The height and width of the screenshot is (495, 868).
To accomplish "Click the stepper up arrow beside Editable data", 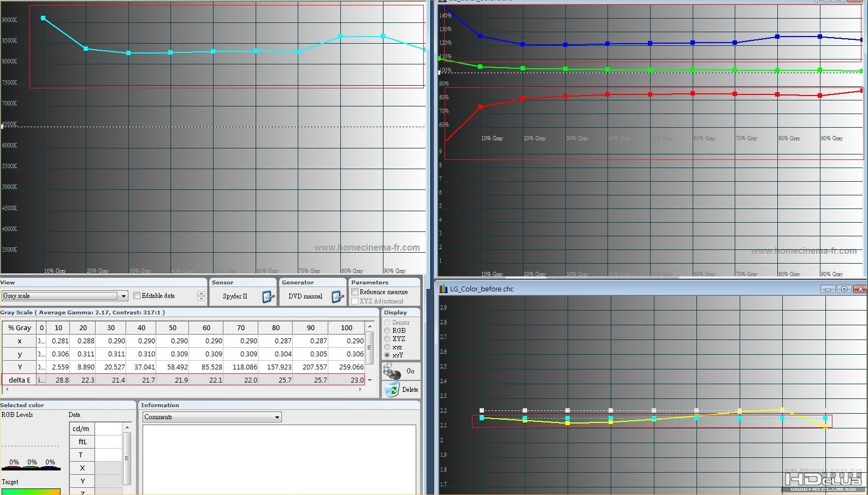I will point(201,293).
